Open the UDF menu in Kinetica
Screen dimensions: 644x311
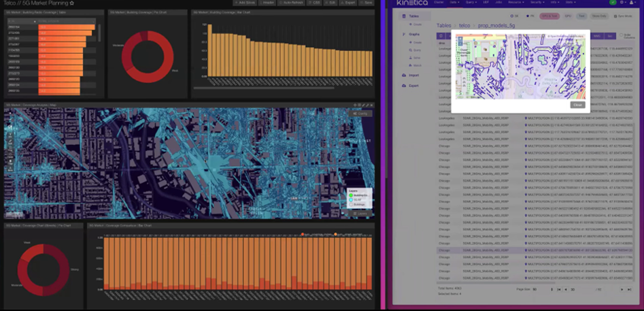click(486, 3)
